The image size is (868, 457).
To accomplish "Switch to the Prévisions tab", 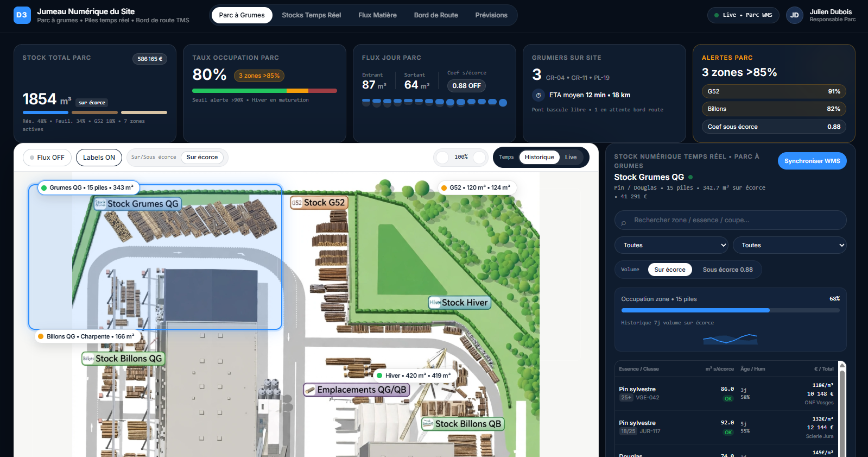I will (491, 15).
